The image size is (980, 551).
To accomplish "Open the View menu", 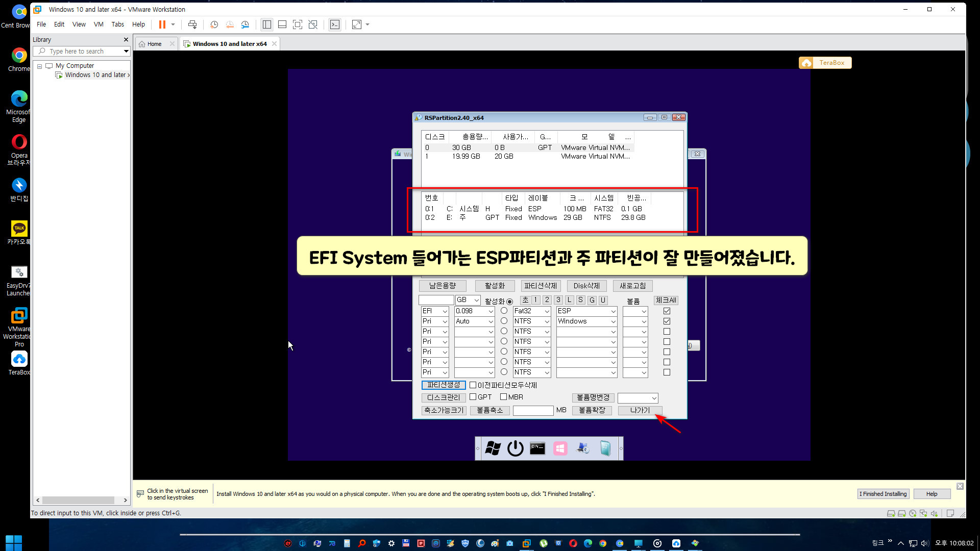I will (x=79, y=24).
